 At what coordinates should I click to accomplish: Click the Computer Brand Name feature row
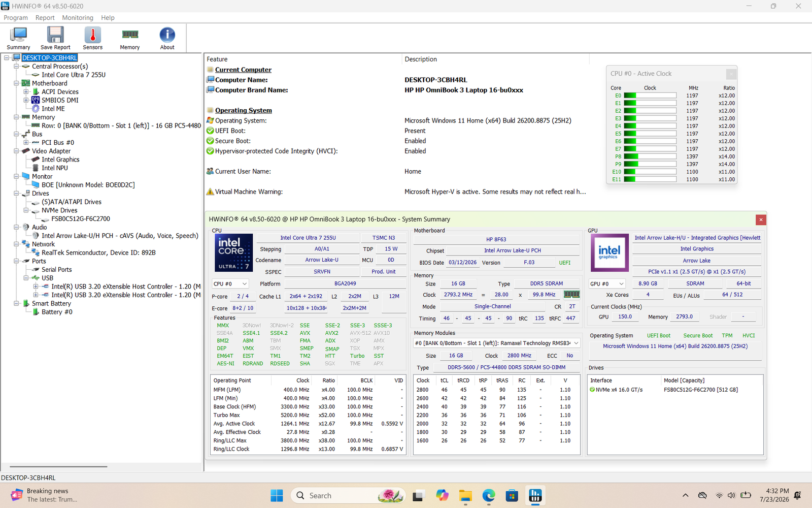[x=397, y=90]
